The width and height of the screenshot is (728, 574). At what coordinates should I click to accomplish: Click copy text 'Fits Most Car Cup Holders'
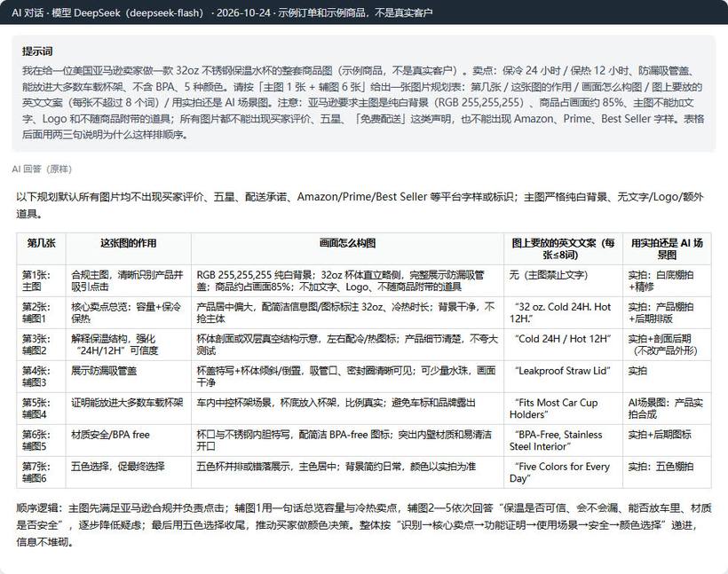554,409
